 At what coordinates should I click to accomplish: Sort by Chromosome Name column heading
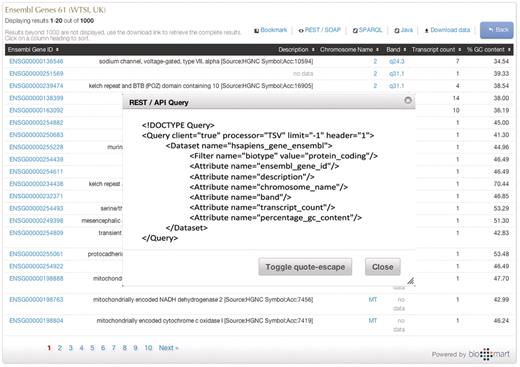[349, 50]
